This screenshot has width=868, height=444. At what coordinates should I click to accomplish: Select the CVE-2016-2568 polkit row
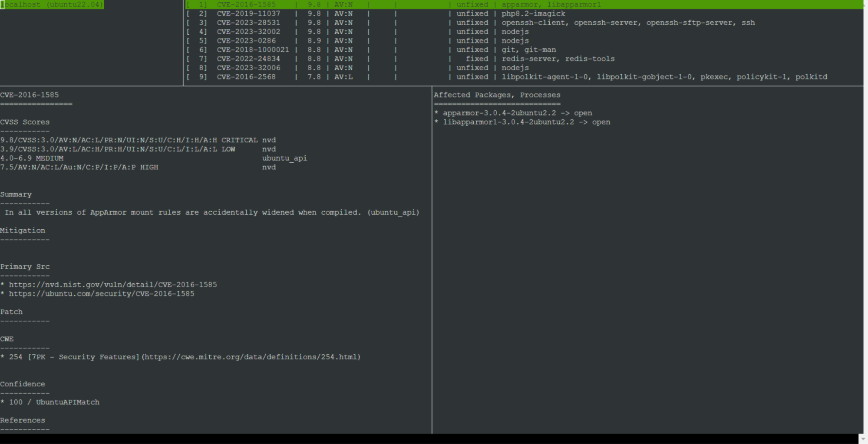246,77
